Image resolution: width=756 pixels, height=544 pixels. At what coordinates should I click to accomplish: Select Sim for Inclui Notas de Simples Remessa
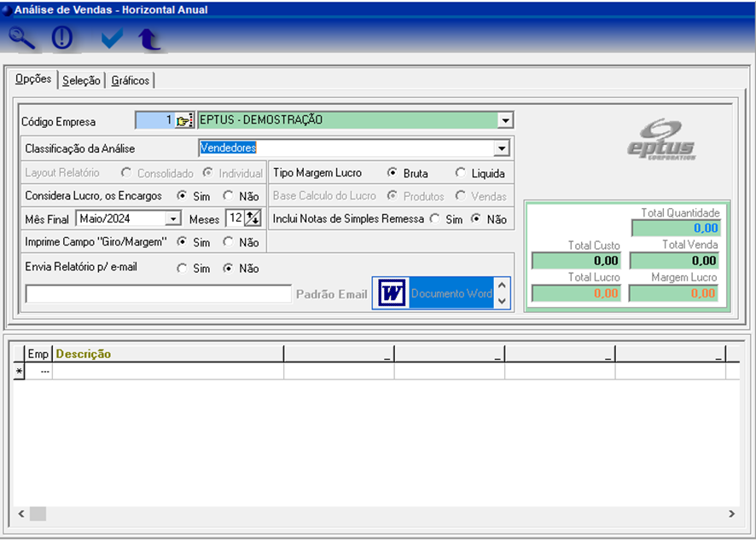(x=434, y=219)
